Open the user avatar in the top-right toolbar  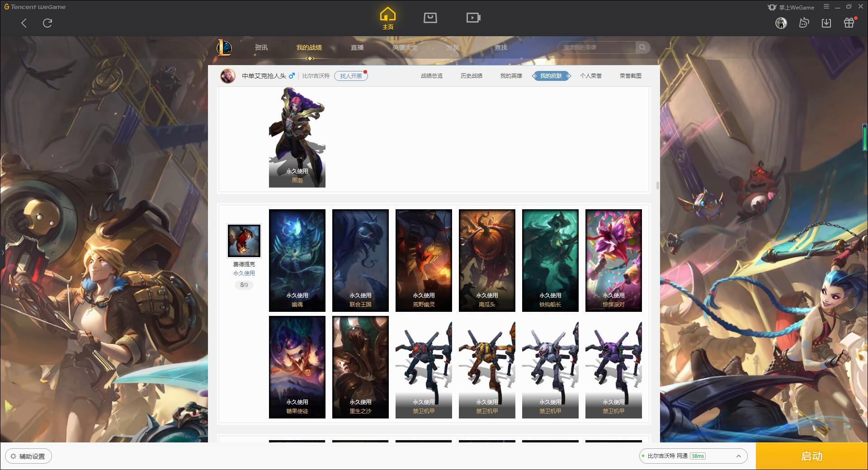[x=781, y=23]
